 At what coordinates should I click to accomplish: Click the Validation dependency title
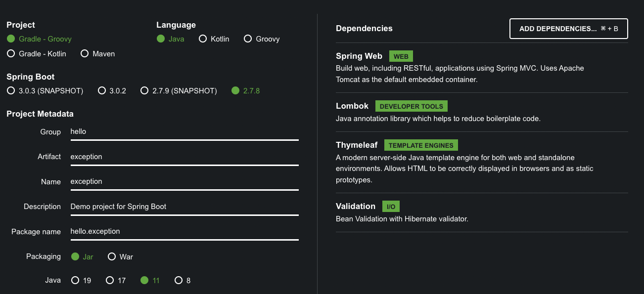click(356, 207)
